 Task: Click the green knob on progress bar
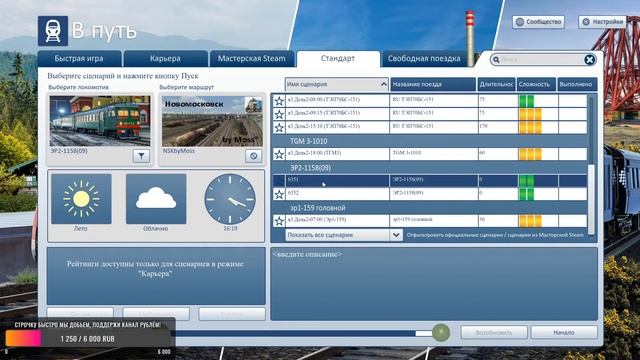pos(441,333)
